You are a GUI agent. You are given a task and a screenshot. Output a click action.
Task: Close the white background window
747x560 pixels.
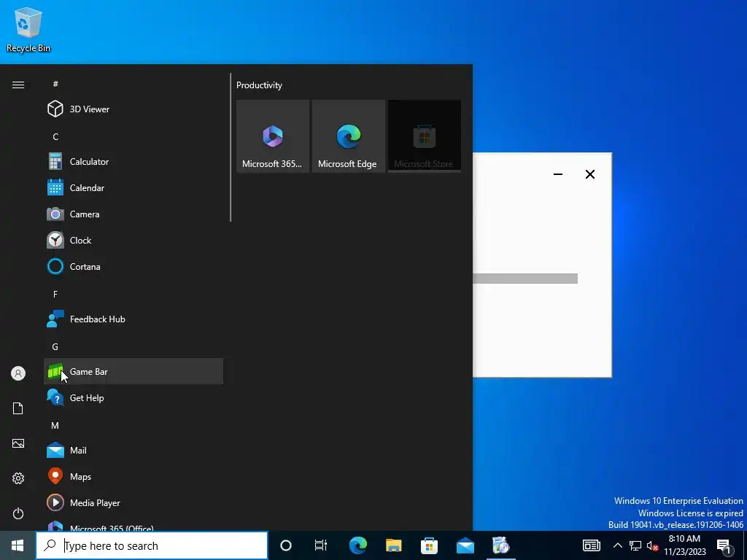coord(589,174)
